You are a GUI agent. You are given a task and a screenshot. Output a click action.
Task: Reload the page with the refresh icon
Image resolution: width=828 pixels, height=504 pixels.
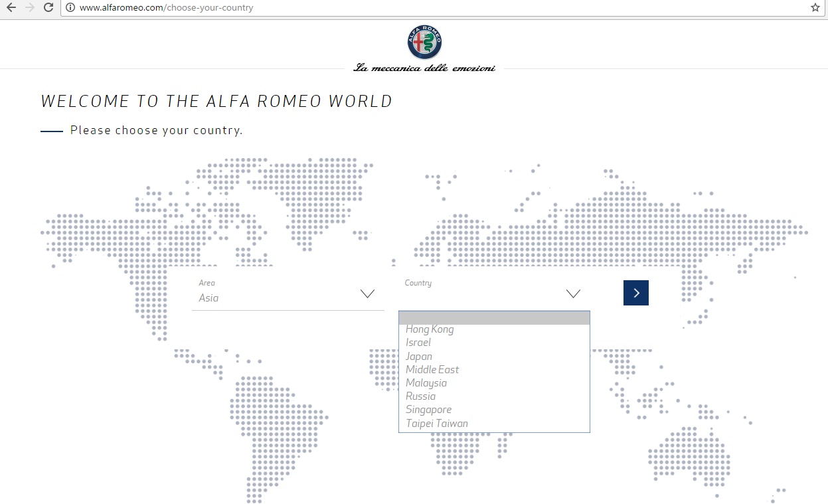coord(48,8)
